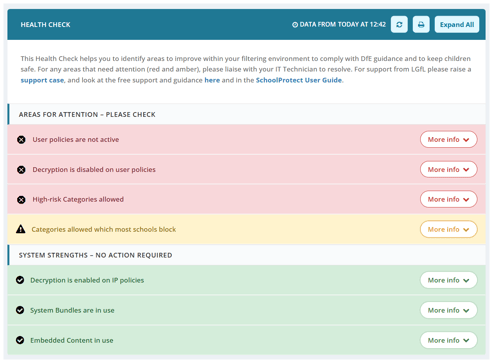The width and height of the screenshot is (493, 363).
Task: Print the health check report
Action: 421,24
